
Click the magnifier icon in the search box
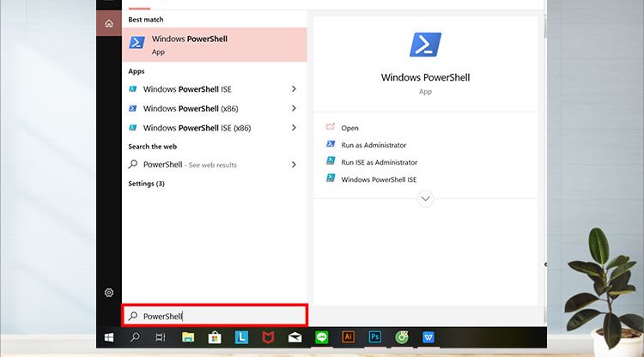[133, 316]
